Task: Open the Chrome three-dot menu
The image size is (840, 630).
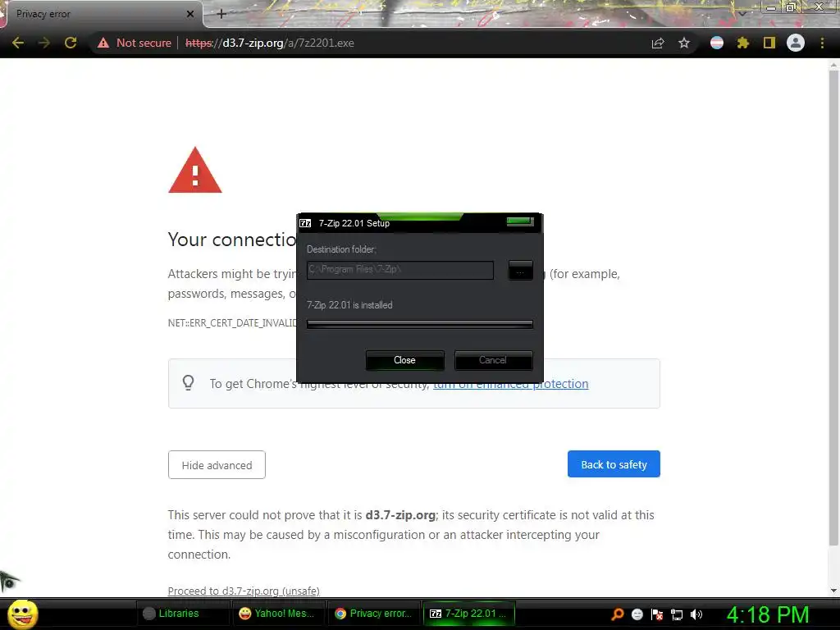Action: [x=822, y=43]
